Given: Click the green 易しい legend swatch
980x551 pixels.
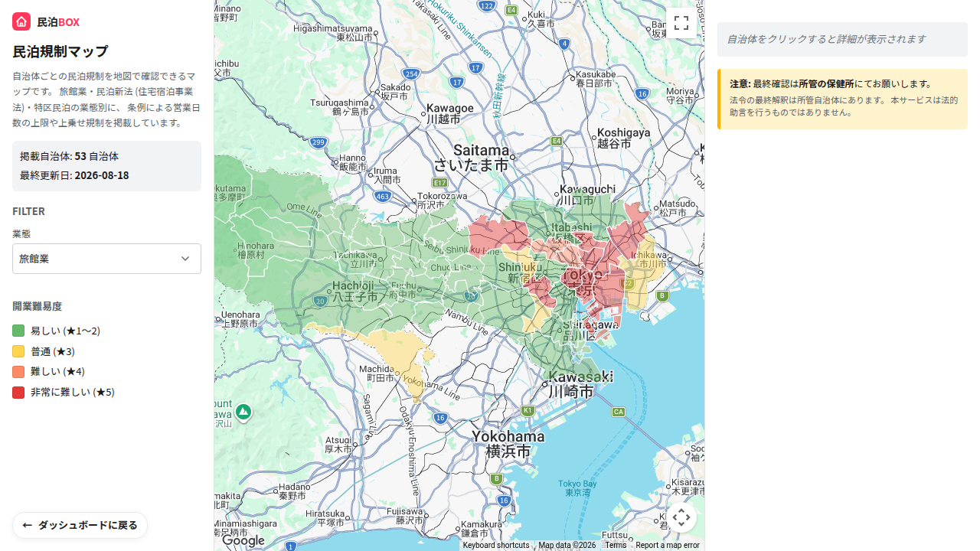Looking at the screenshot, I should point(18,331).
